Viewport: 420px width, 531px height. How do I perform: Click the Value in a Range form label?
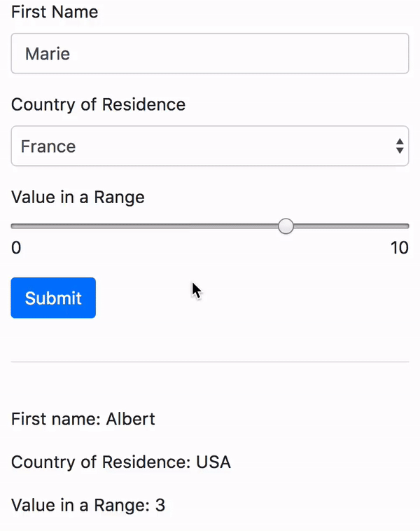click(78, 197)
